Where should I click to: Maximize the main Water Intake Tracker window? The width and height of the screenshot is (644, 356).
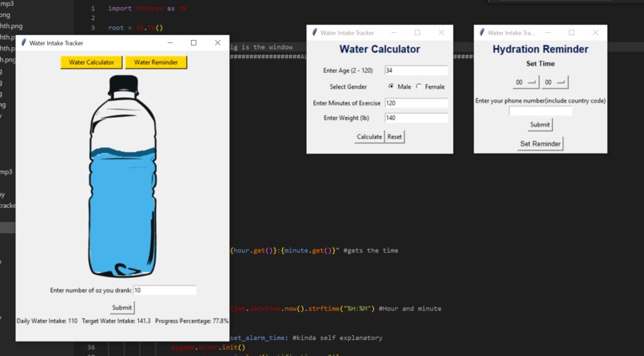[194, 42]
